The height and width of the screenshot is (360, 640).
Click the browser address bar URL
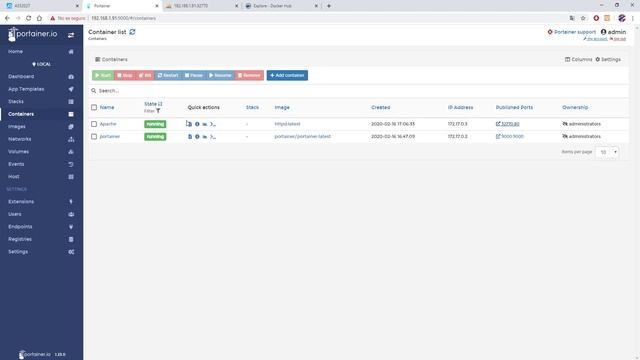point(123,18)
